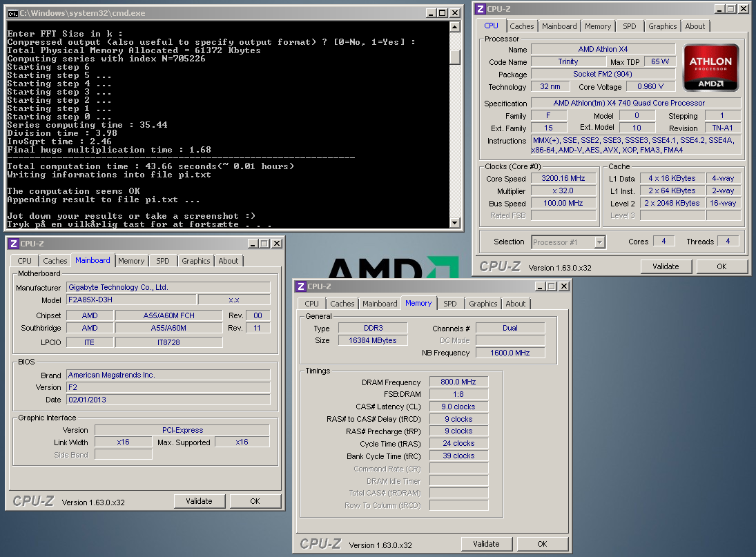The height and width of the screenshot is (557, 756).
Task: Click memory Size 16384 MBytes value
Action: point(373,340)
